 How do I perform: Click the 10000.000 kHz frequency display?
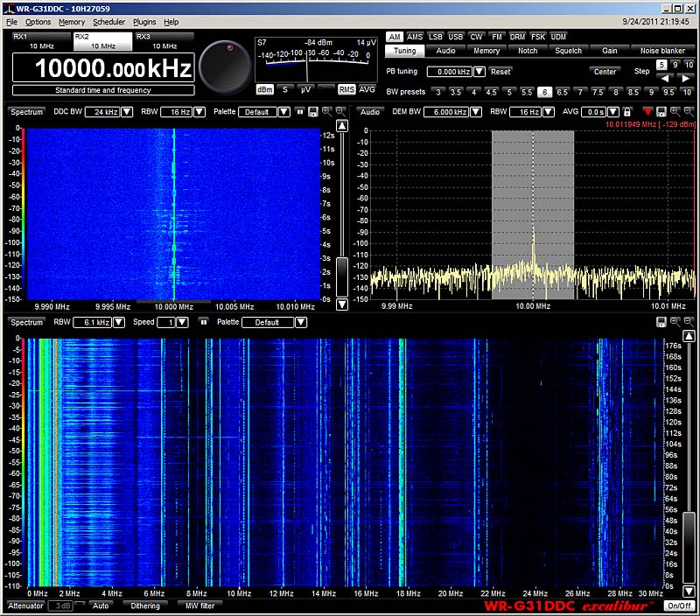point(103,68)
